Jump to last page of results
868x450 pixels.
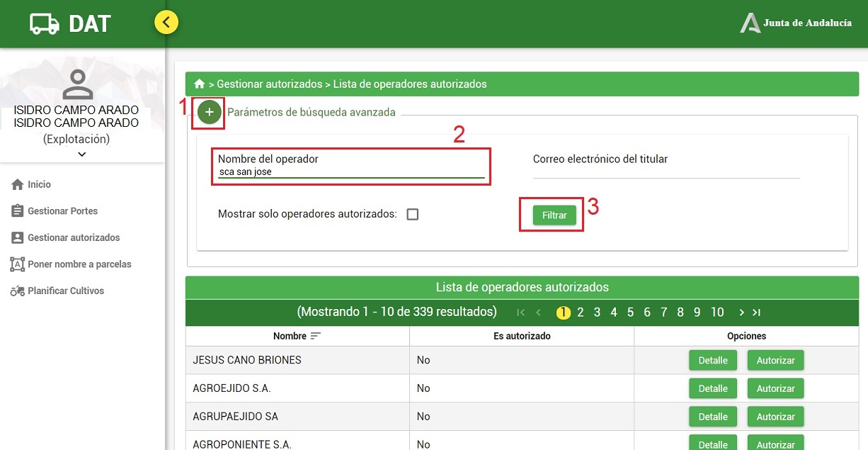[757, 313]
